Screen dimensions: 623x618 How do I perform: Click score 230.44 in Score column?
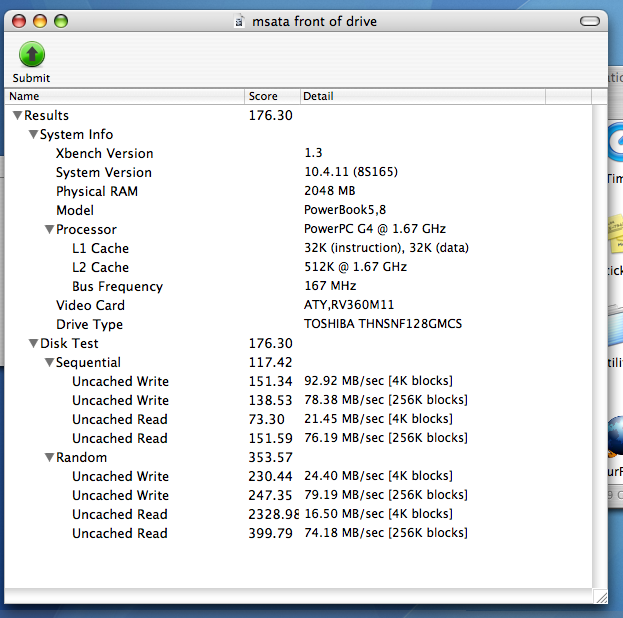271,477
